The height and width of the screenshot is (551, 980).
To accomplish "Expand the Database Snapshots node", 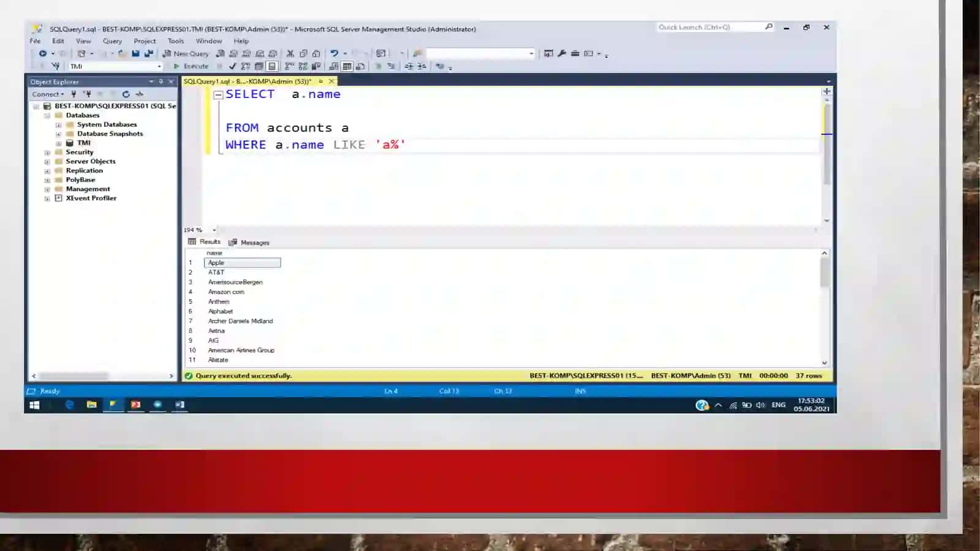I will click(x=59, y=134).
